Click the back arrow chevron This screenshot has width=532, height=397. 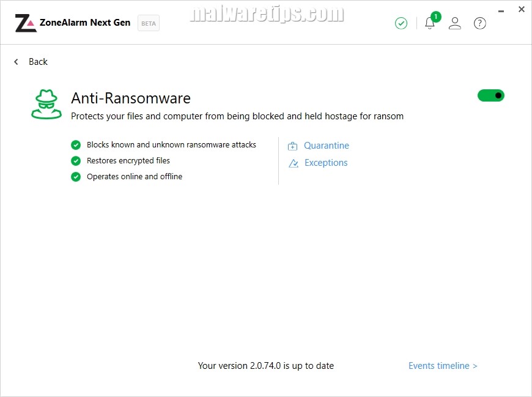(16, 62)
